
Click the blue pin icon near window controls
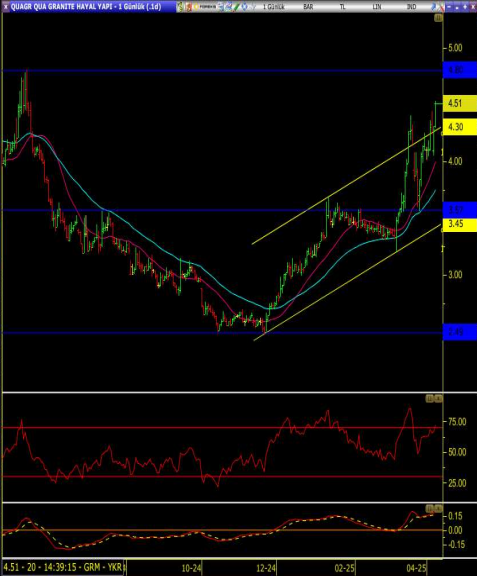[434, 7]
